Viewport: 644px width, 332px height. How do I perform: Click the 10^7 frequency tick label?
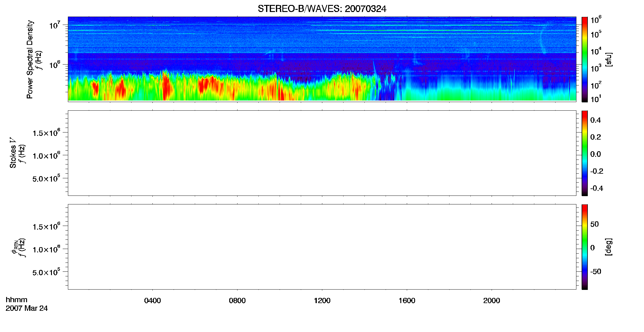pos(55,25)
